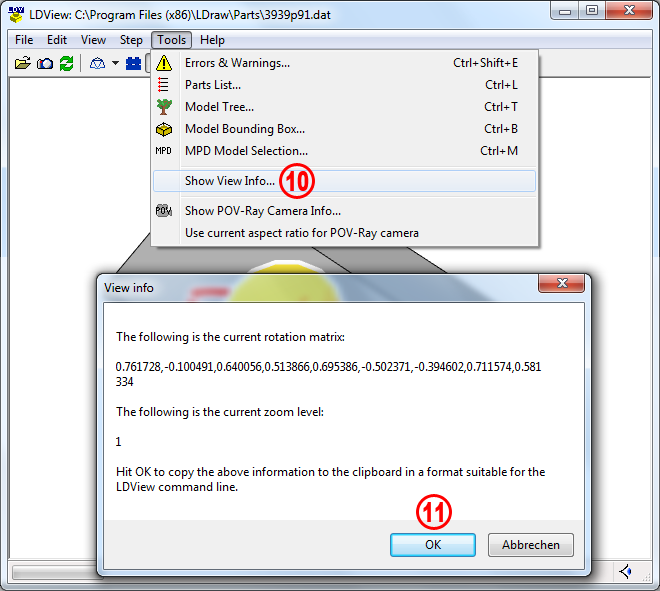Image resolution: width=660 pixels, height=591 pixels.
Task: Choose Parts List... menu entry
Action: (344, 85)
